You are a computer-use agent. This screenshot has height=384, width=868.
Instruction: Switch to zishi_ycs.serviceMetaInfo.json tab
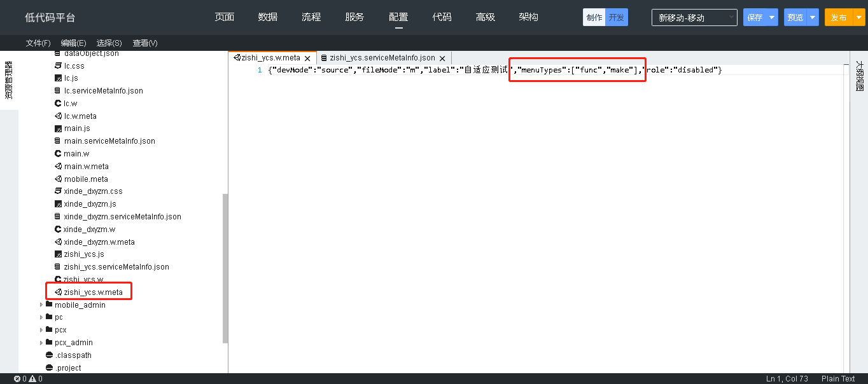(382, 58)
